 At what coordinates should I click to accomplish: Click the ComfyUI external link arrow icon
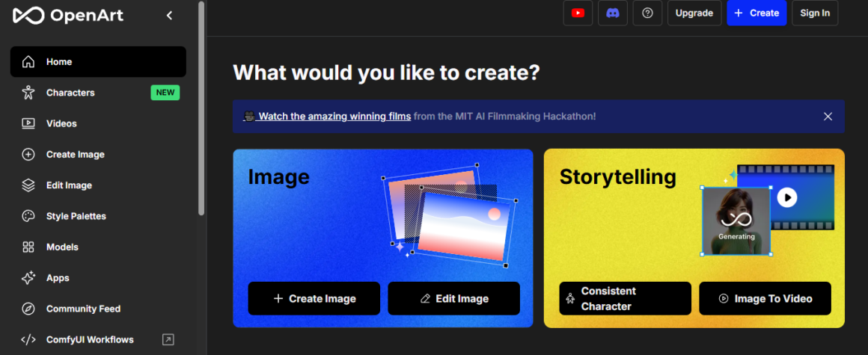click(x=168, y=339)
